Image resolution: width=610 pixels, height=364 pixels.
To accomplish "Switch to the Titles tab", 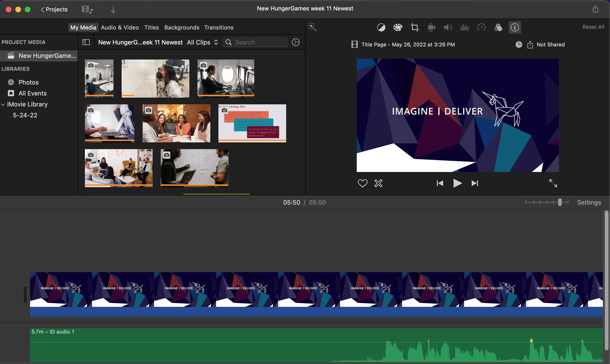I will 151,28.
